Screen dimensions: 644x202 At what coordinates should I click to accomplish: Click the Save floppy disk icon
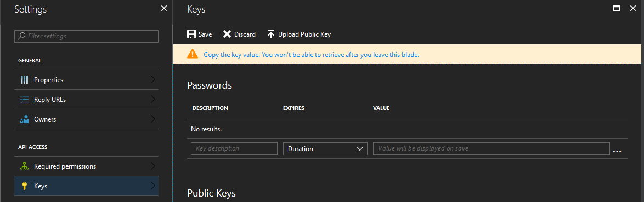click(x=191, y=34)
